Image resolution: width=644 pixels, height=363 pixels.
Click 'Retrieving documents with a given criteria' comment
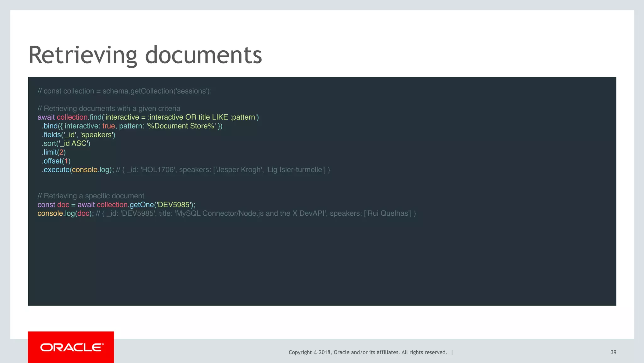109,109
